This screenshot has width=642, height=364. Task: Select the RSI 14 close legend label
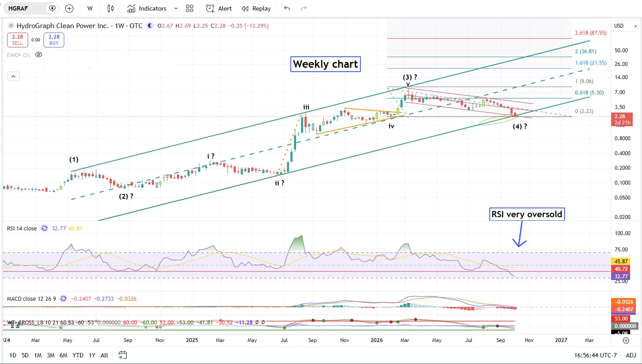[22, 228]
